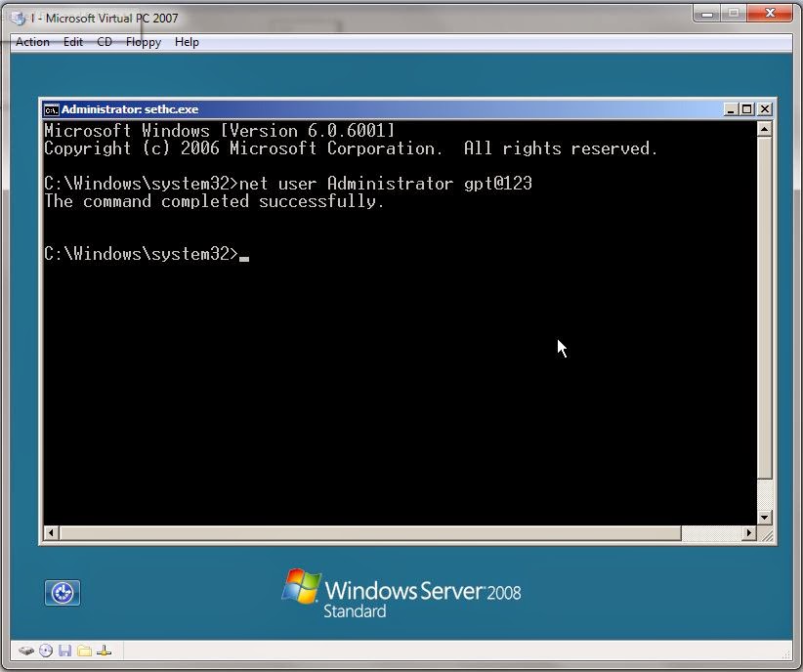Click the horizontal scroll-right arrow

(747, 533)
